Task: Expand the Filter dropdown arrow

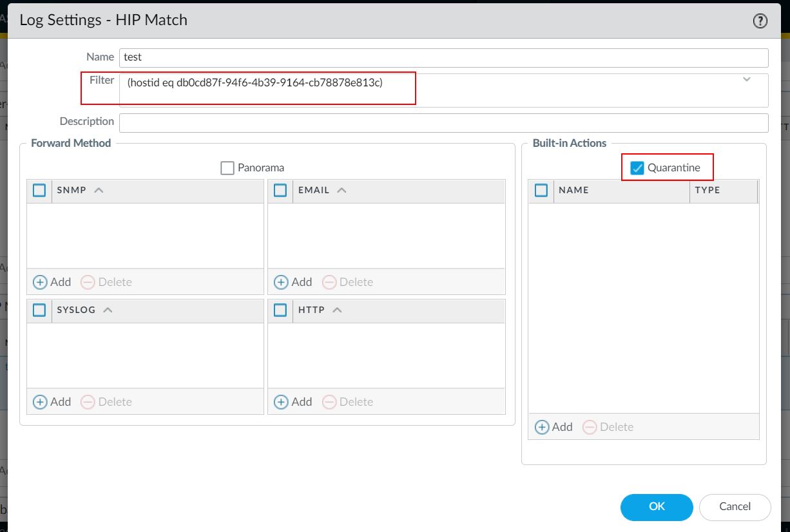Action: click(x=747, y=80)
